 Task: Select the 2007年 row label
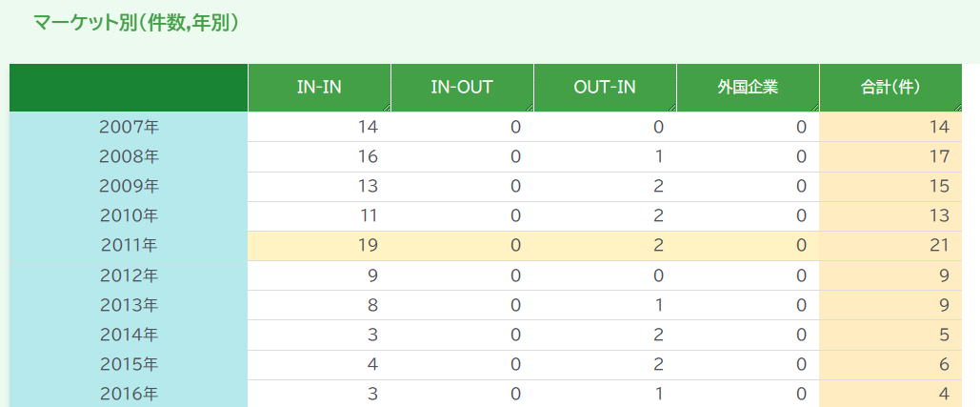(x=129, y=127)
